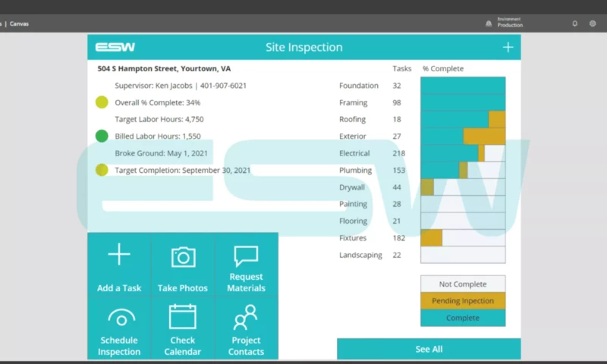Click the Plumbing category label
This screenshot has width=607, height=364.
355,170
